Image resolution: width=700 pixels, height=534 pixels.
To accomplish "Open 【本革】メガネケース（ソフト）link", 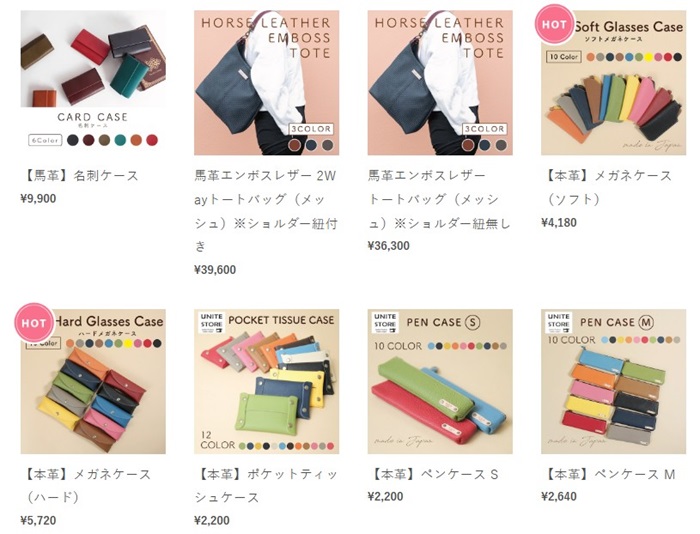I will (608, 187).
